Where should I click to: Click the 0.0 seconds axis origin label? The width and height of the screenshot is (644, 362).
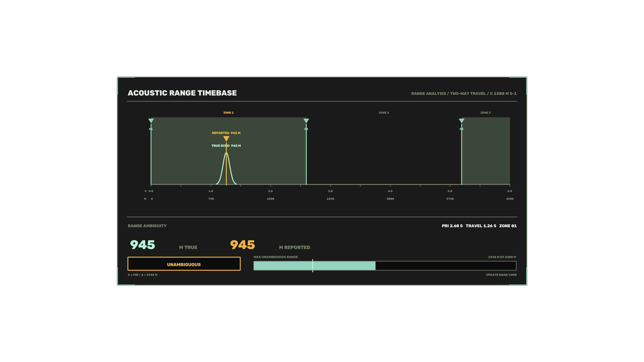tap(151, 191)
